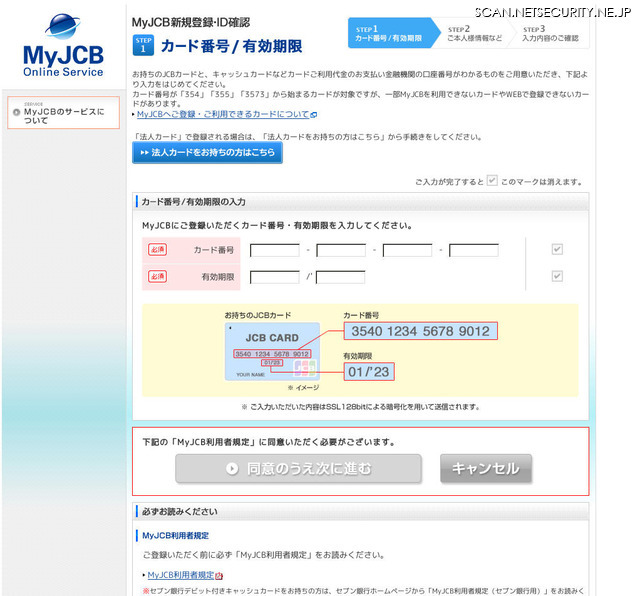Click the JCB CARD sample image

point(272,351)
